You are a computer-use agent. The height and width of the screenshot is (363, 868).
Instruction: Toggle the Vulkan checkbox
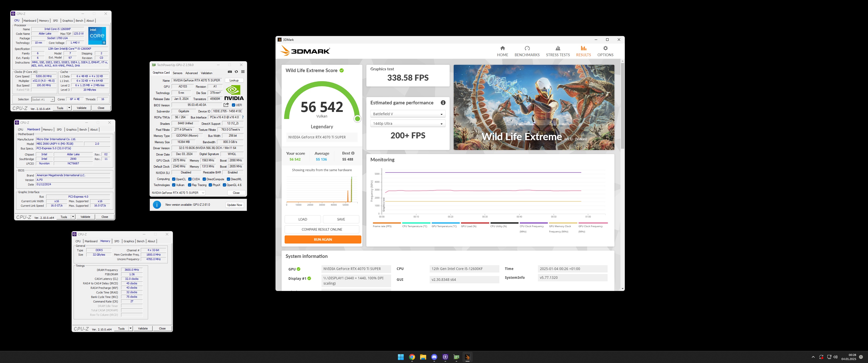tap(174, 185)
